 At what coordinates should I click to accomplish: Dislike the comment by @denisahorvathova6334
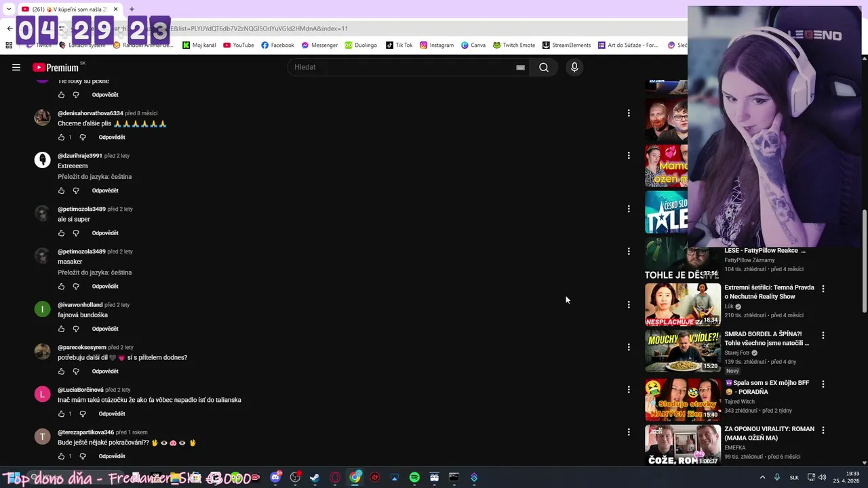(x=83, y=137)
